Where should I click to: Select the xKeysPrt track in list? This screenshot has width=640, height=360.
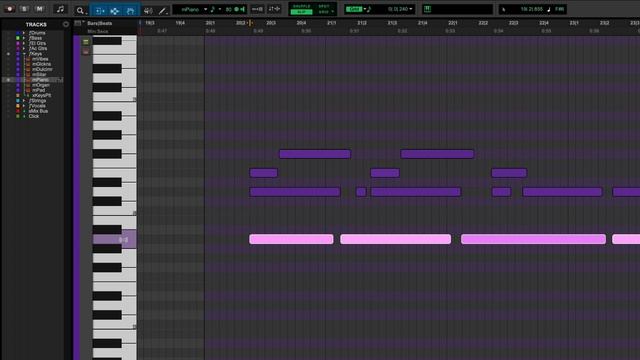[x=42, y=96]
